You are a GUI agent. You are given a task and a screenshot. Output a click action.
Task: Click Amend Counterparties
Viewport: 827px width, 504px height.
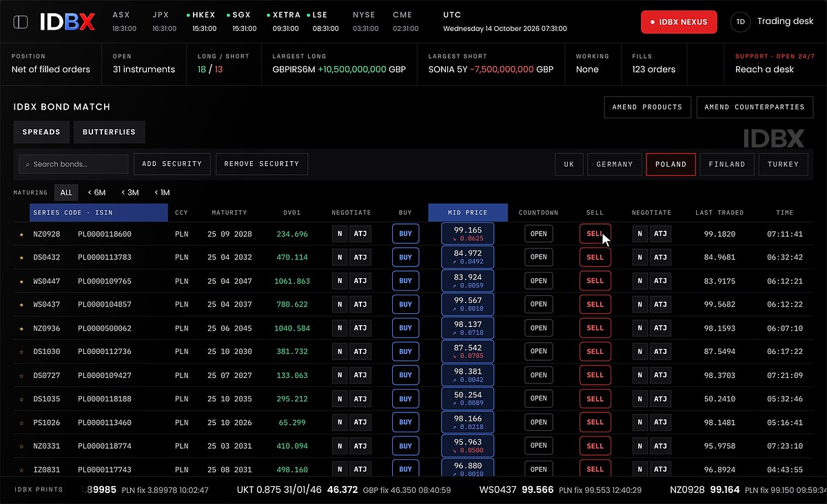[755, 107]
